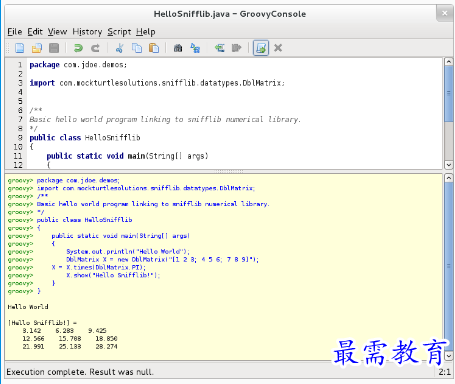Open the Script menu

click(119, 32)
